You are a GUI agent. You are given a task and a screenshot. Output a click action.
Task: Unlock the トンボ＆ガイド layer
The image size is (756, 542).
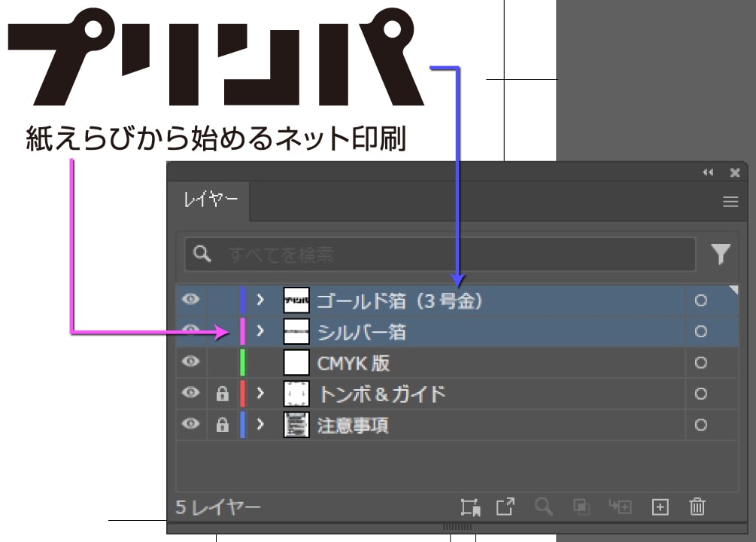click(222, 394)
